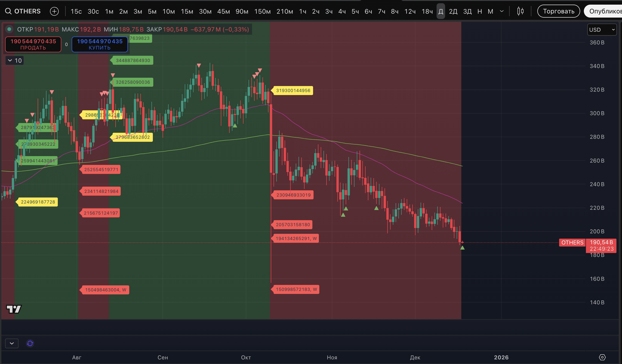
Task: Select the daily Д timeframe
Action: pos(440,11)
